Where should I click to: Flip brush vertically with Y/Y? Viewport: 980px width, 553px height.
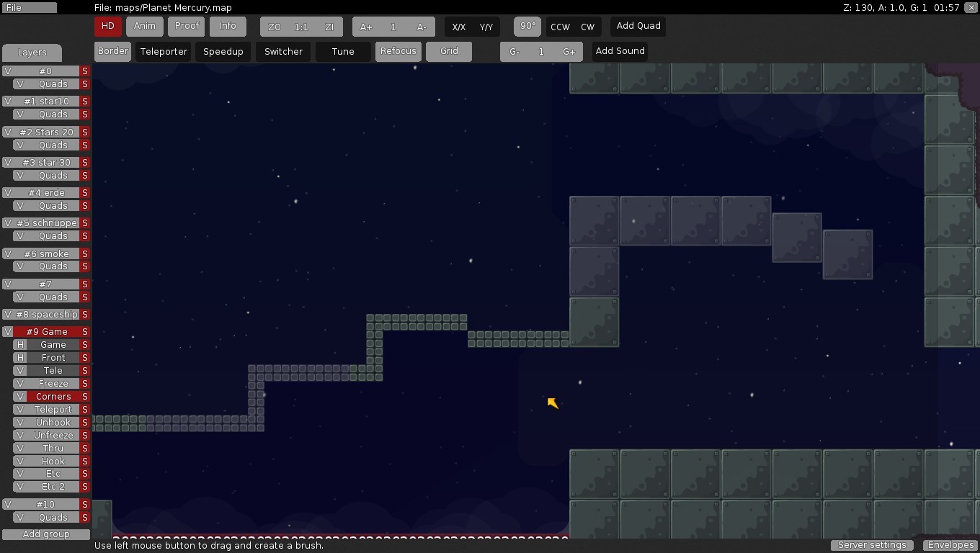(x=486, y=27)
